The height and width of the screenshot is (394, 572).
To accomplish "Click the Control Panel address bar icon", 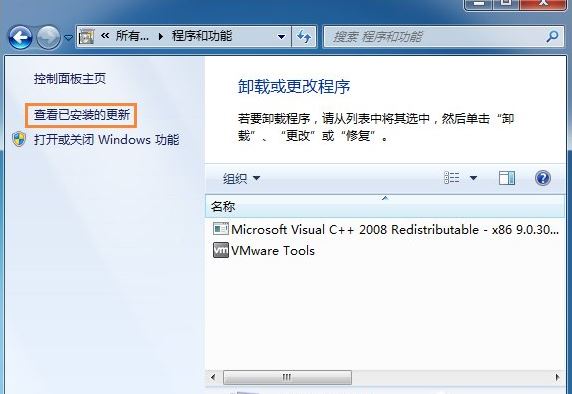I will click(x=86, y=36).
